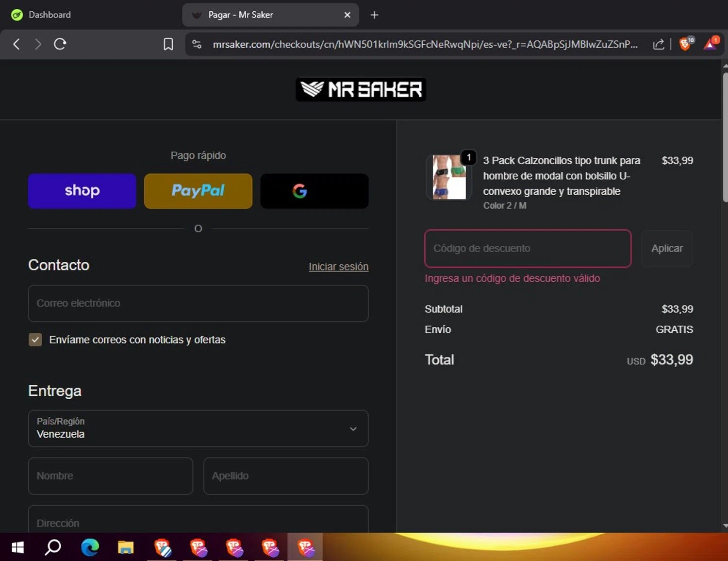Click the product thumbnail image
Screen dimensions: 728x561
pyautogui.click(x=449, y=177)
